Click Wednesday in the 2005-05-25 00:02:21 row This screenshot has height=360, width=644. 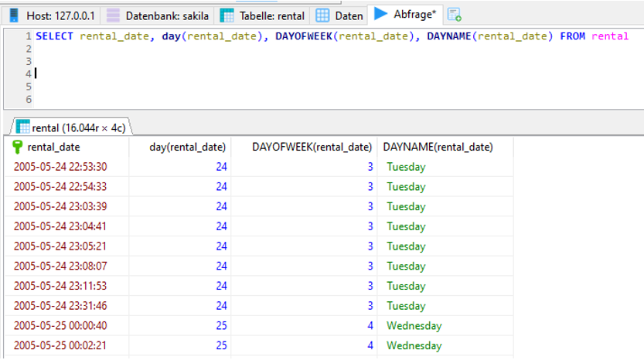[x=414, y=346]
